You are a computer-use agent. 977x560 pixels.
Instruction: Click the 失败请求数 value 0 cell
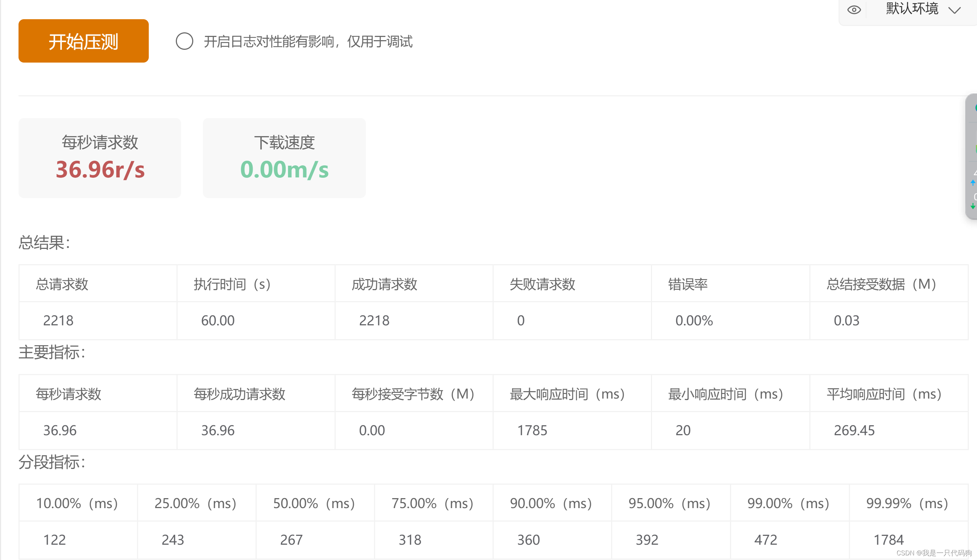tap(520, 320)
